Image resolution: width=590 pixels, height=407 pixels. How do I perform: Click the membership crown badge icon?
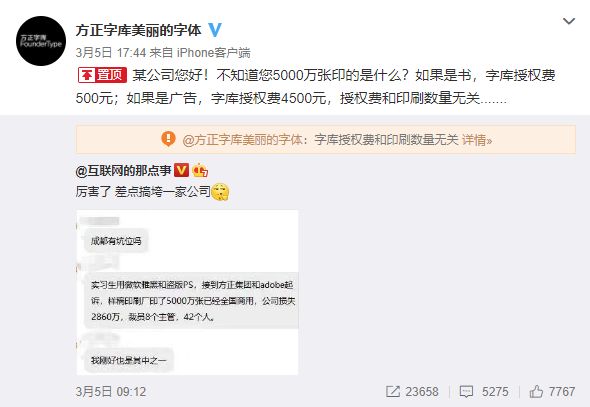(x=200, y=171)
